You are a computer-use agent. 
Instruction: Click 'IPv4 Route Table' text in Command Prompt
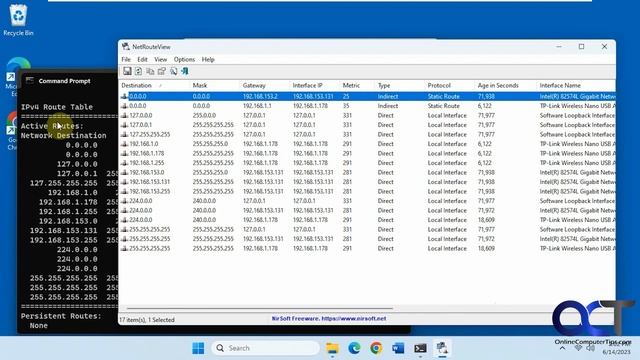[57, 107]
